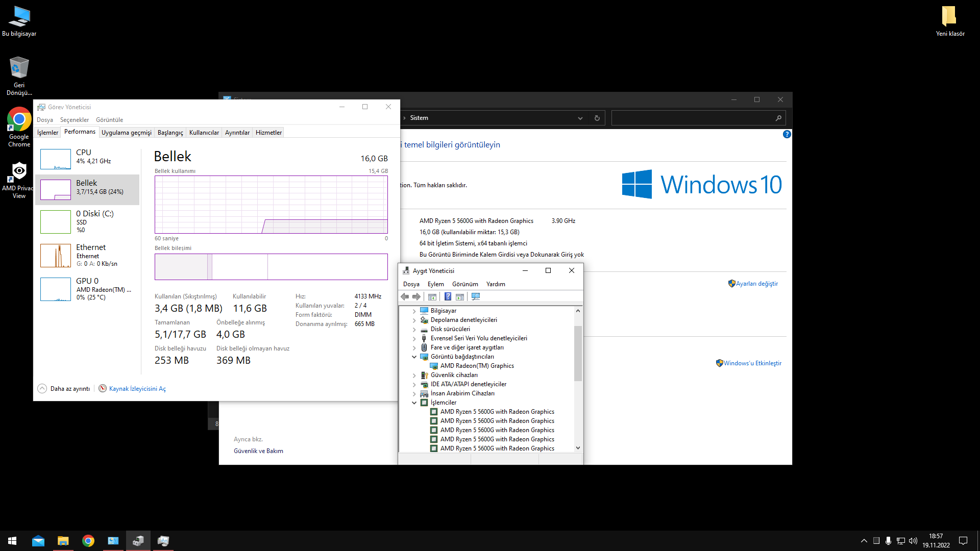The width and height of the screenshot is (980, 551).
Task: Open the address bar history dropdown arrow
Action: (x=580, y=118)
